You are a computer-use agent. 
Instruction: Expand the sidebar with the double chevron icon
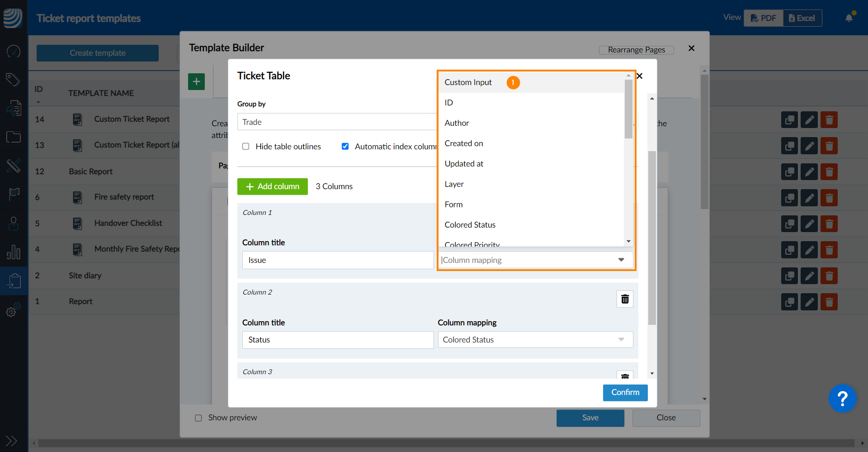point(11,440)
